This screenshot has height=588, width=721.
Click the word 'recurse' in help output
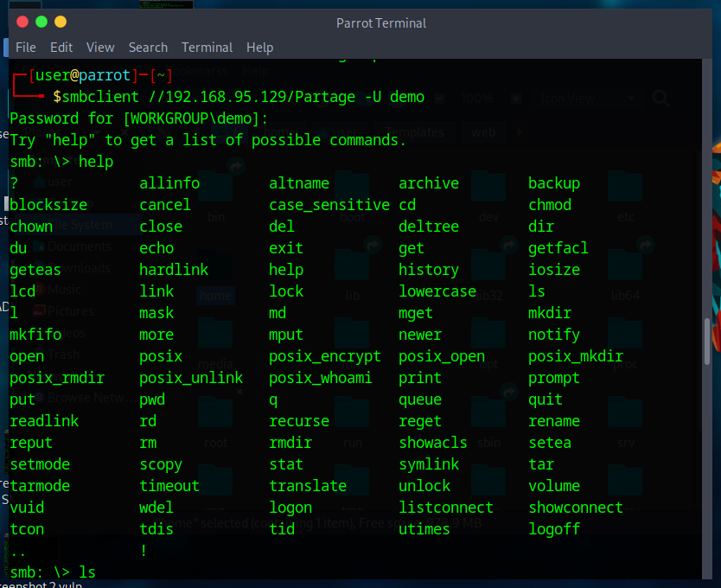click(x=299, y=421)
